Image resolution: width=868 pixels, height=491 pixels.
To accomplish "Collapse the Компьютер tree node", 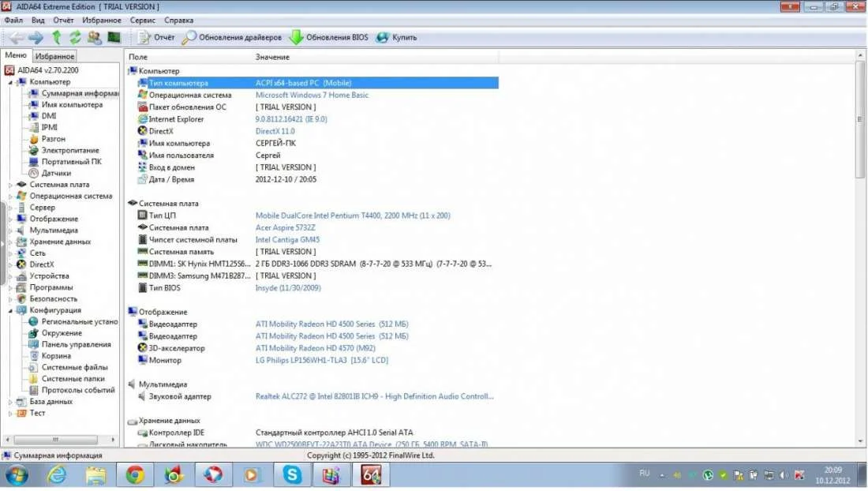I will coord(10,82).
